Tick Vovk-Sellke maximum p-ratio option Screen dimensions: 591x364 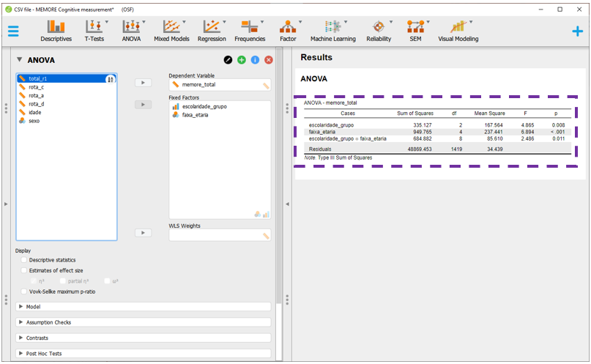pos(24,291)
